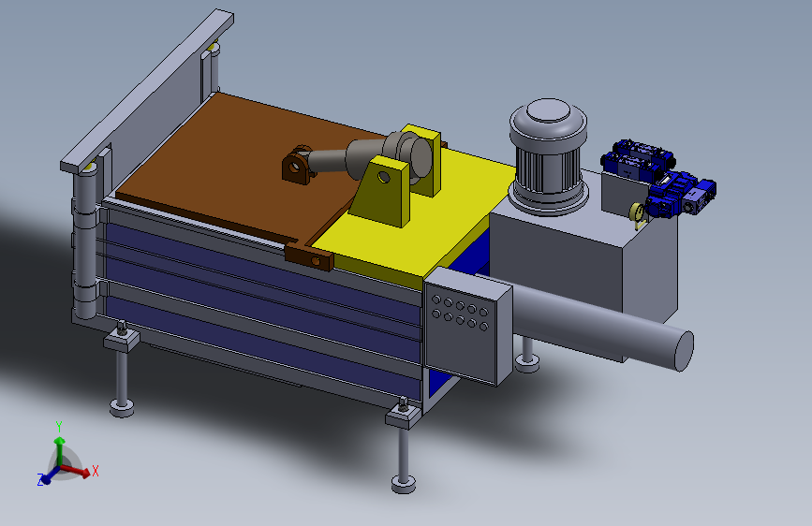812x526 pixels.
Task: Select the large horizontal hydraulic cylinder tube
Action: coord(600,324)
